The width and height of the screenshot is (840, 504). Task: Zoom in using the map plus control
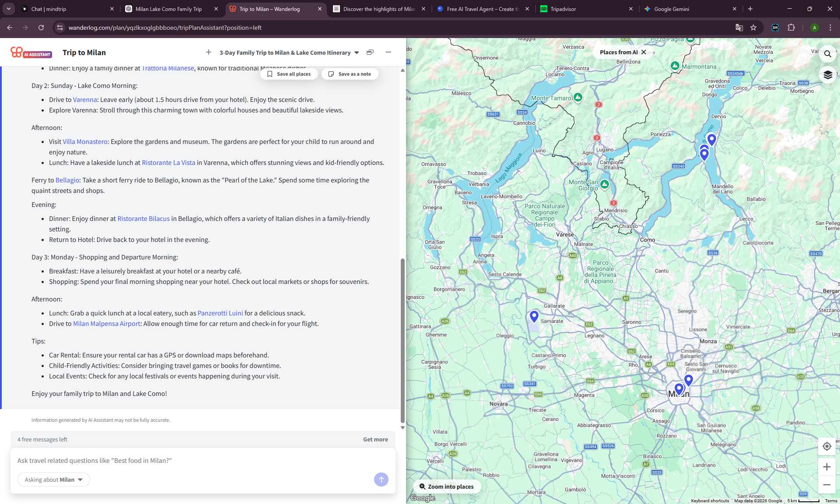827,467
